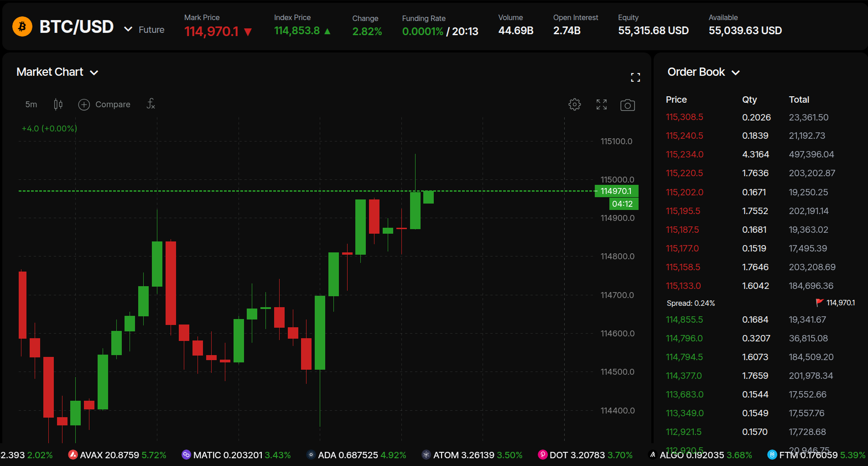Image resolution: width=868 pixels, height=466 pixels.
Task: Click the MATIC coin icon at the bottom
Action: click(x=186, y=455)
